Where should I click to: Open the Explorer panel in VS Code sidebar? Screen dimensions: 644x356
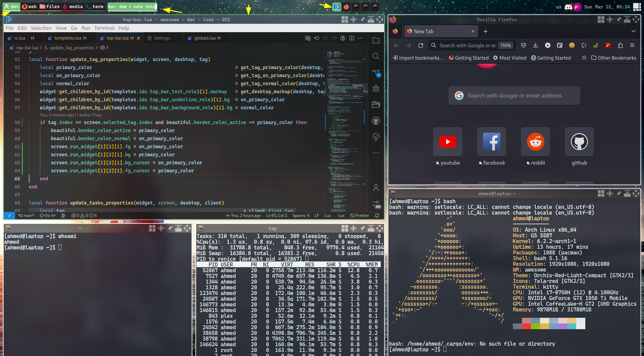pos(376,40)
